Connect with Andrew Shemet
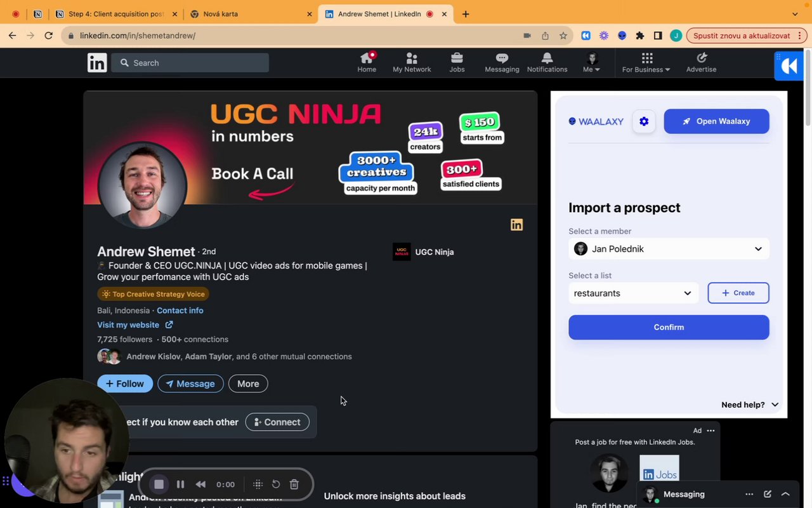 [x=277, y=422]
